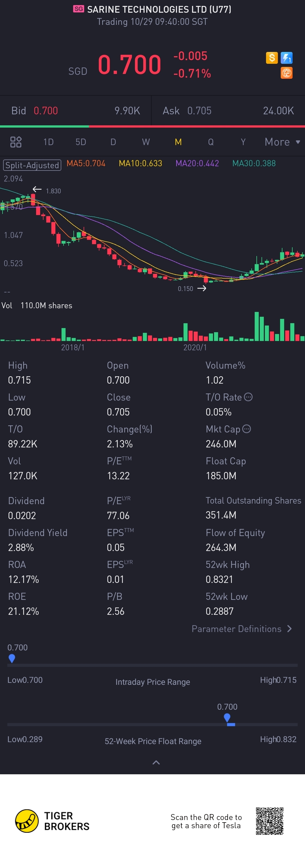The width and height of the screenshot is (305, 868).
Task: Tap the 2020/1 date axis label
Action: [195, 347]
